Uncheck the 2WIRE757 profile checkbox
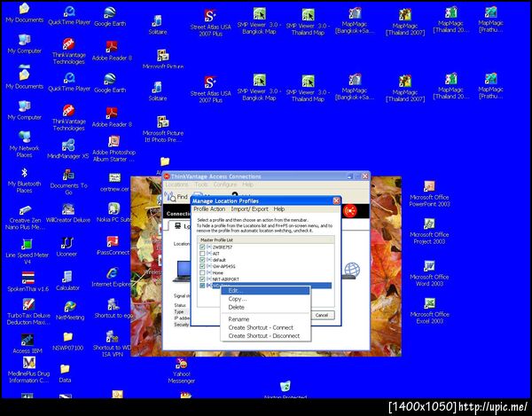 (202, 247)
